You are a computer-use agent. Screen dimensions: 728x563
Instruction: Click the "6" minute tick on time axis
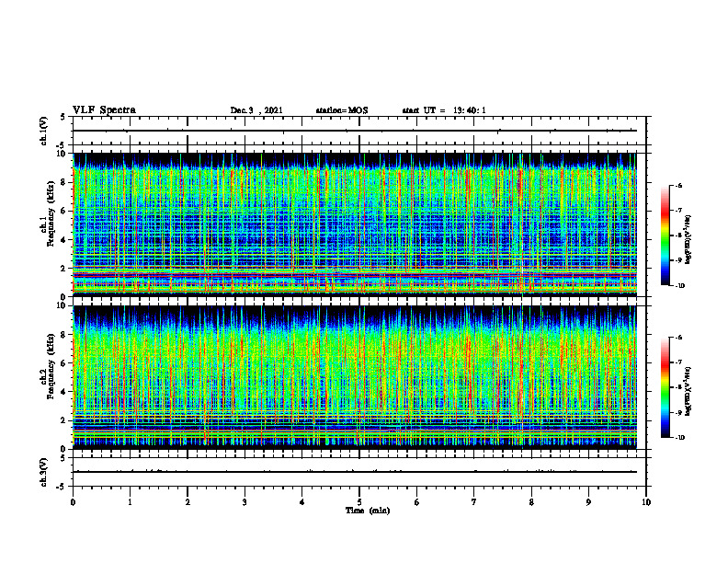coord(416,502)
